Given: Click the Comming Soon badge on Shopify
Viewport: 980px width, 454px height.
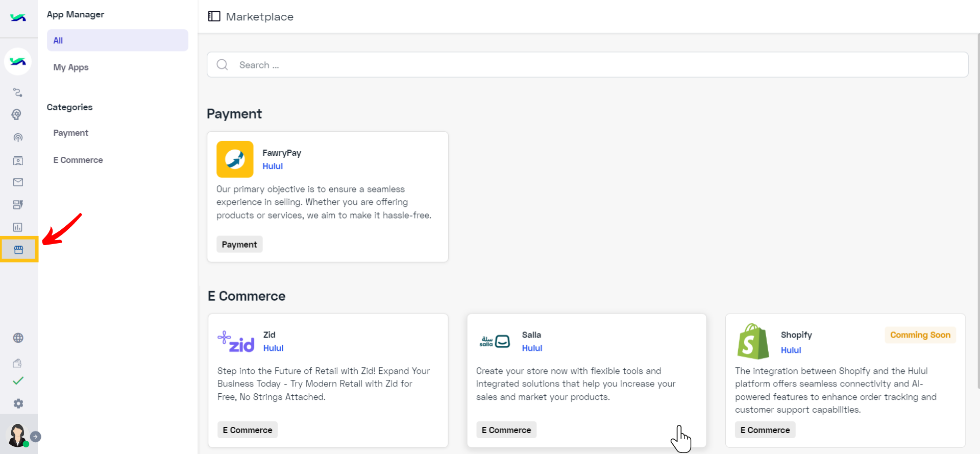Looking at the screenshot, I should click(x=920, y=335).
